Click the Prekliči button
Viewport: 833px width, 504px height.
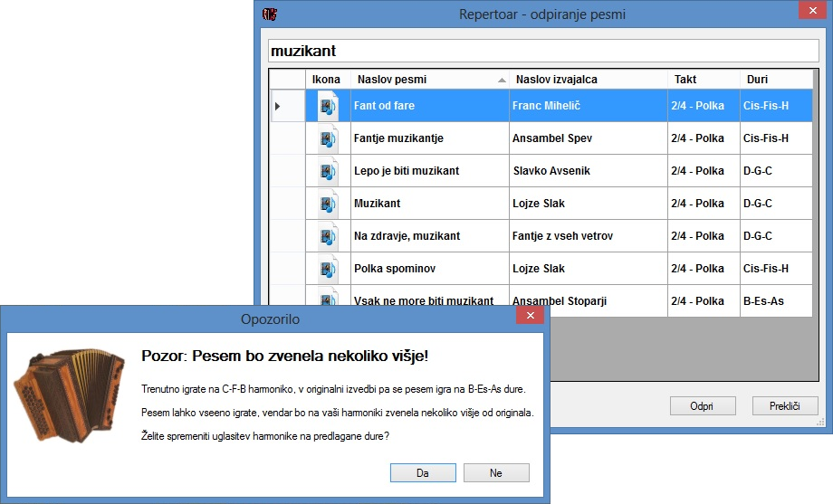click(x=785, y=406)
